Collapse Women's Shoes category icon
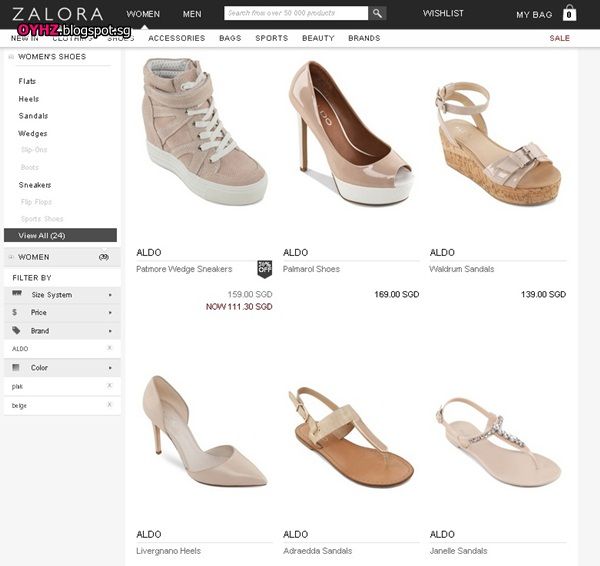Image resolution: width=600 pixels, height=566 pixels. (x=11, y=57)
